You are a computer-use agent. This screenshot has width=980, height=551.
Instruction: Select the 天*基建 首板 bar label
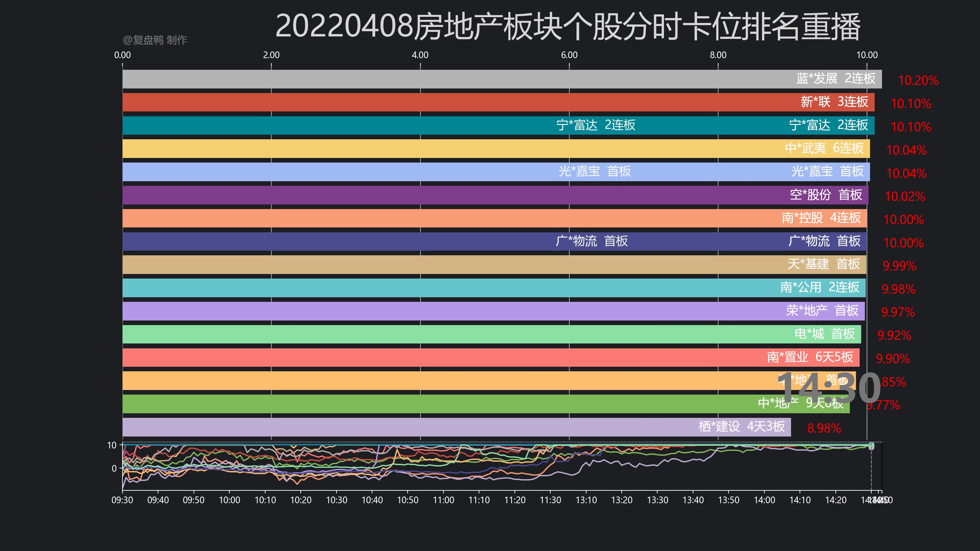[824, 264]
